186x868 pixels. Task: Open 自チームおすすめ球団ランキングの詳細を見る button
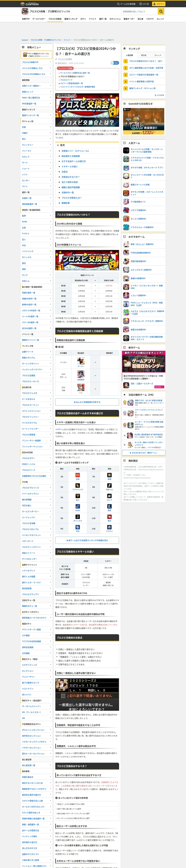[x=87, y=540]
